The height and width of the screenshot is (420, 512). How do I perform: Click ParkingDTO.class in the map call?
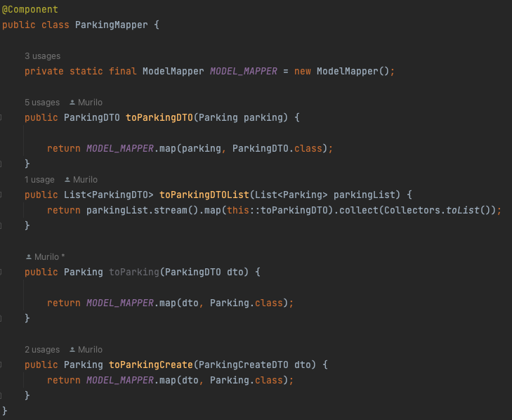click(277, 149)
